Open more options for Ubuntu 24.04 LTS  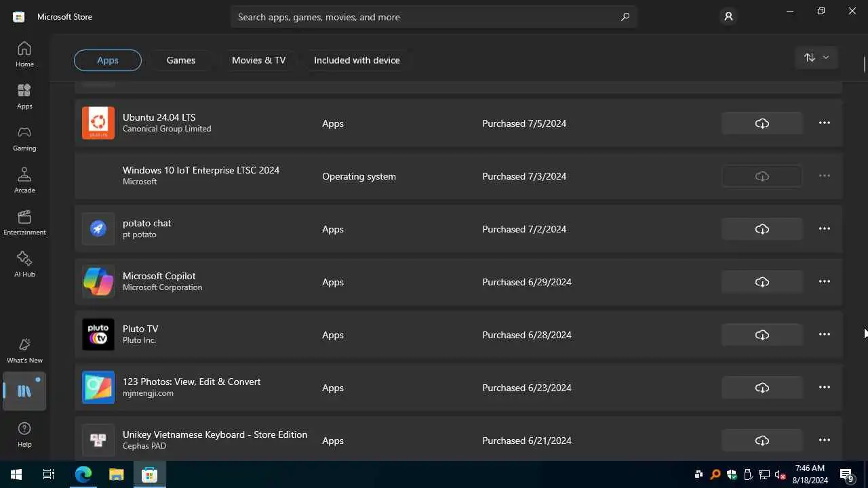[825, 123]
